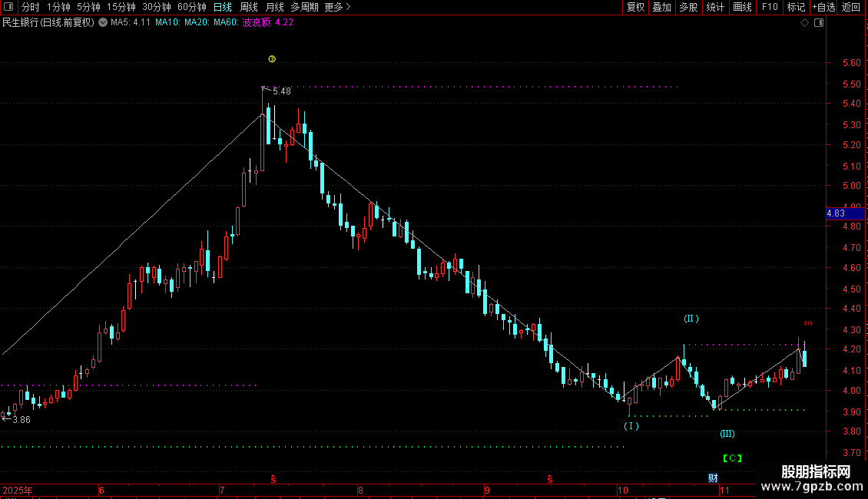Open the blue 财 financial report marker
This screenshot has height=499, width=868.
click(x=713, y=478)
